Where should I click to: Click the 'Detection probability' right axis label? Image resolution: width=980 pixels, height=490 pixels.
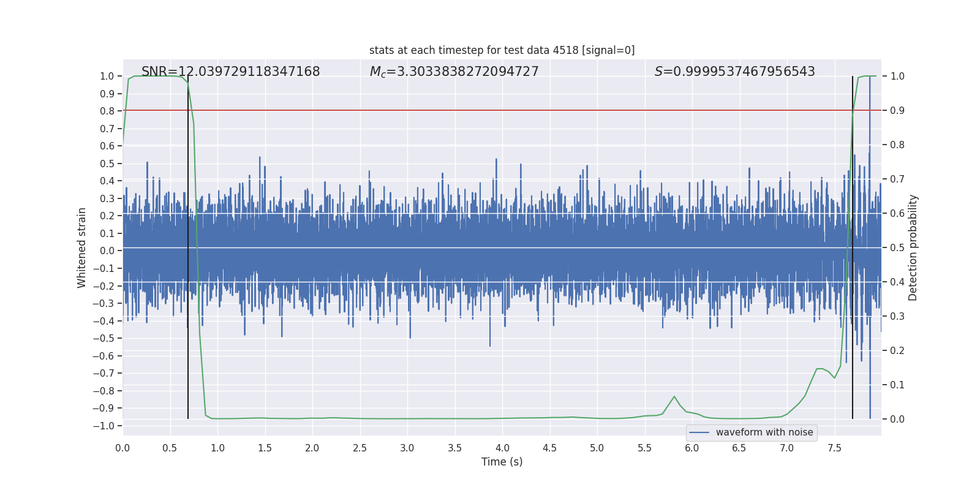pyautogui.click(x=913, y=247)
